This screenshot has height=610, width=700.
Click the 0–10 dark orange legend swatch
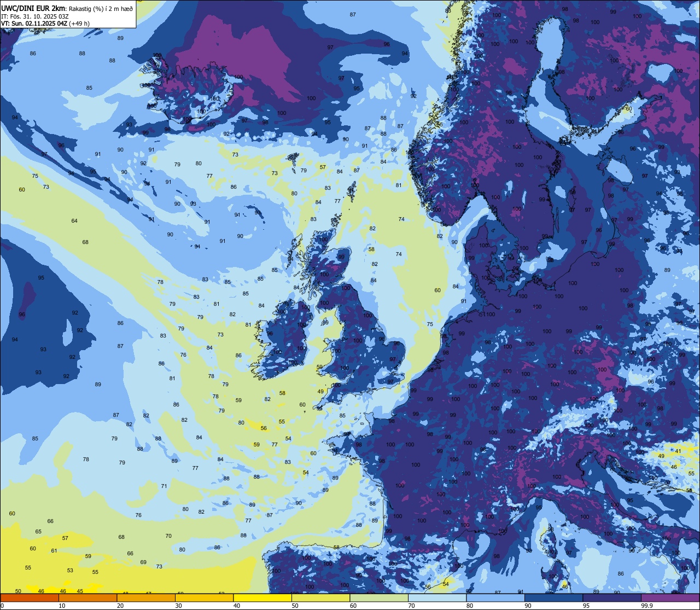tap(30, 598)
